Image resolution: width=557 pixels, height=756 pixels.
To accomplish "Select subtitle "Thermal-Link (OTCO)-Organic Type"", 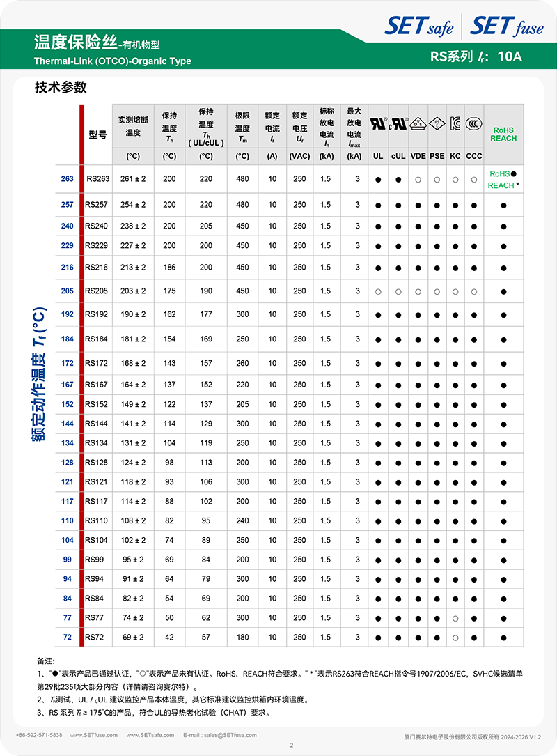I will pos(112,61).
